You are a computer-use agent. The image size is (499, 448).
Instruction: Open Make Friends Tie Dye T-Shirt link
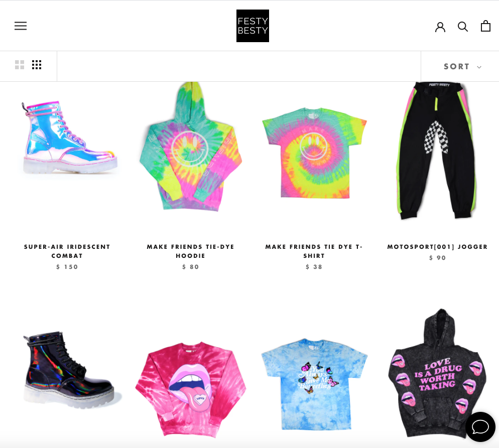314,251
